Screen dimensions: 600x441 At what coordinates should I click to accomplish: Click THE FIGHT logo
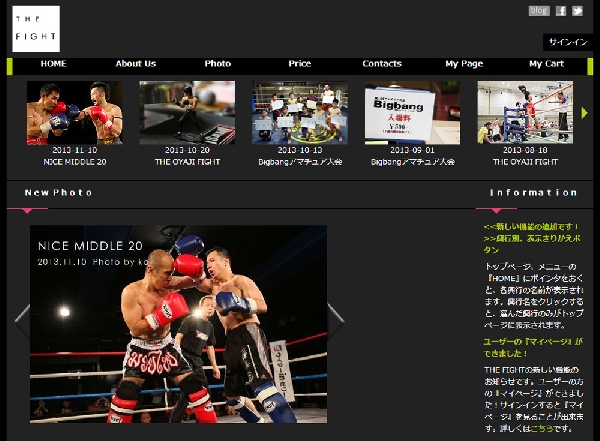click(x=36, y=29)
